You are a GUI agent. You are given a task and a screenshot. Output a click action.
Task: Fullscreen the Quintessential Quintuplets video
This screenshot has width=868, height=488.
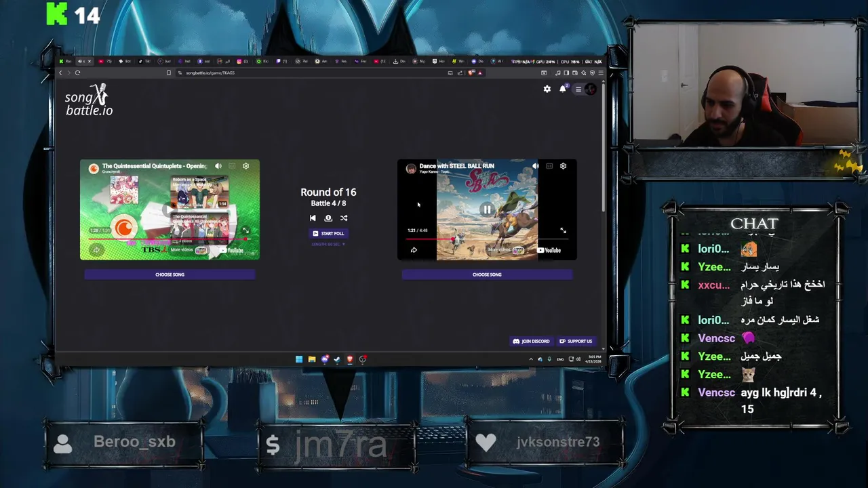[x=245, y=230]
